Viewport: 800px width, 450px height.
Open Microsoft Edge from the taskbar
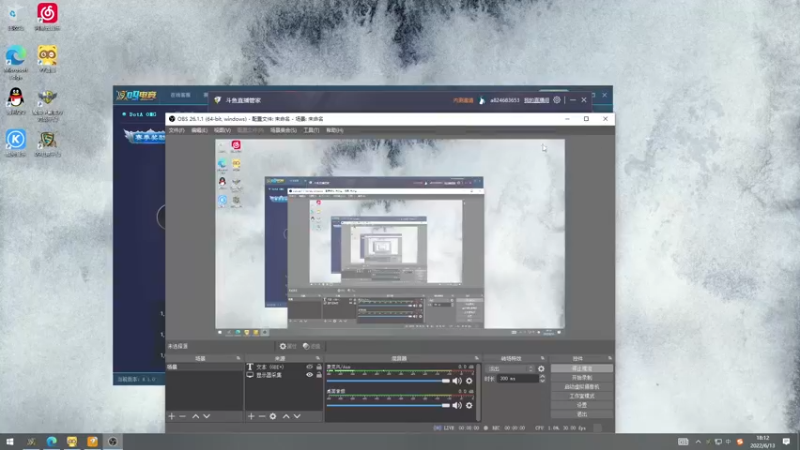point(52,441)
